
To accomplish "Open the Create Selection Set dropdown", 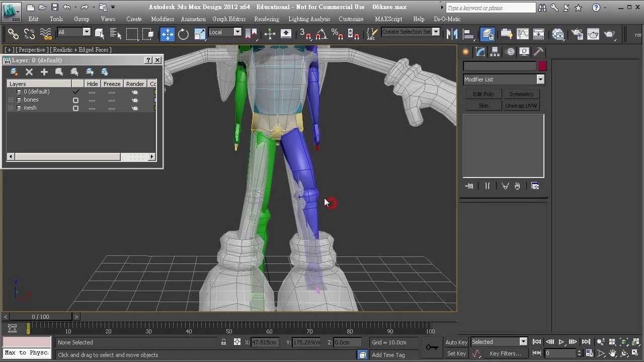I will pyautogui.click(x=410, y=32).
